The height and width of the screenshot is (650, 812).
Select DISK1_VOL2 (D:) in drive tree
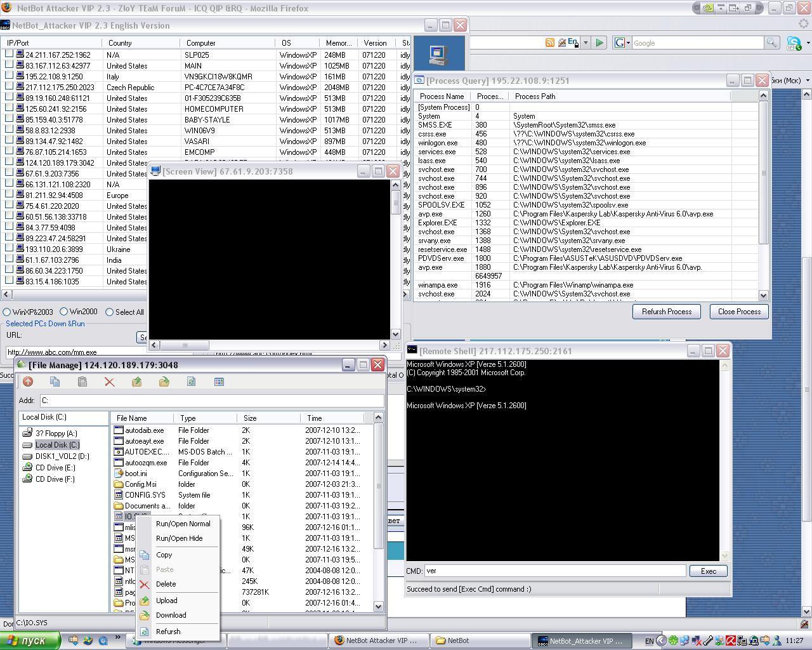pyautogui.click(x=62, y=456)
